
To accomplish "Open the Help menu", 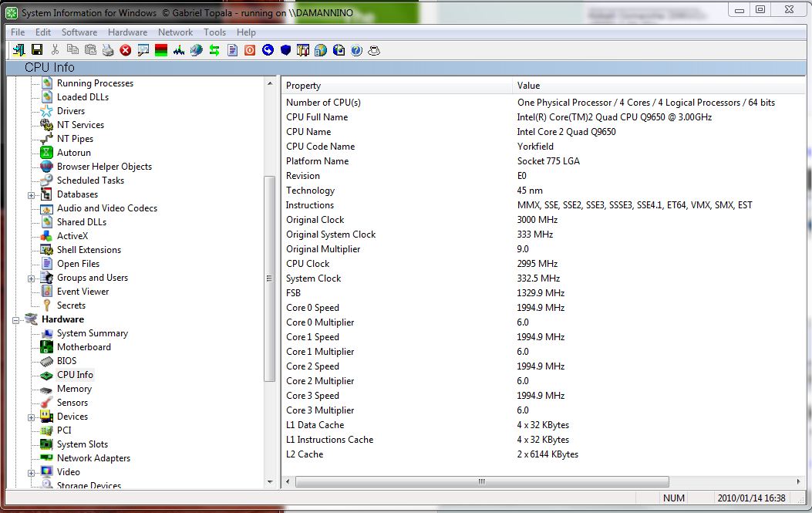I will click(246, 32).
